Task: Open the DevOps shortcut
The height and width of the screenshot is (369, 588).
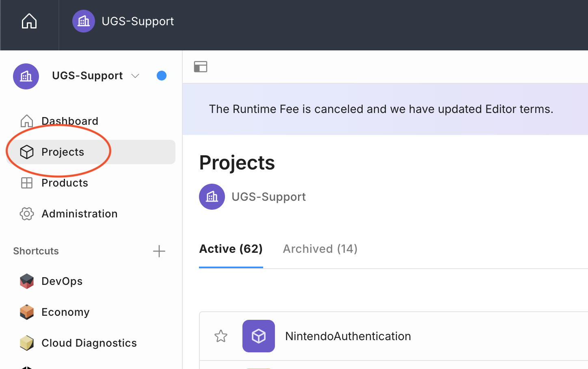Action: (91, 281)
